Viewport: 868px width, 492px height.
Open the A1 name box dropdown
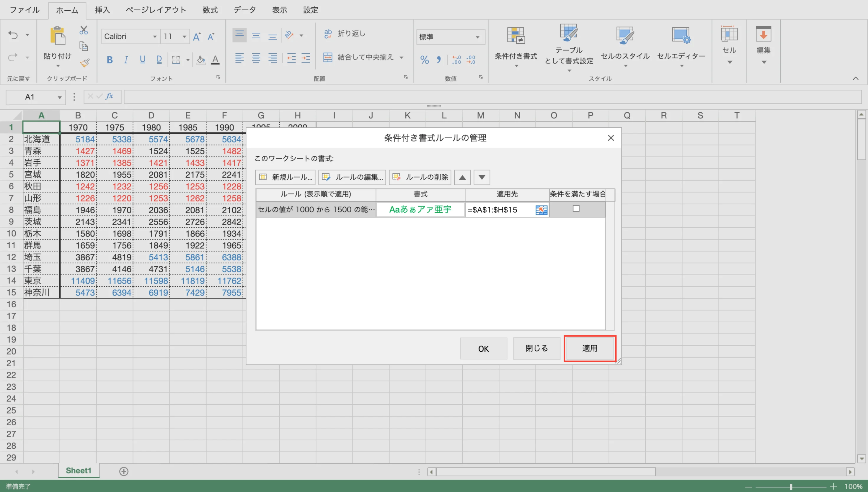click(60, 97)
